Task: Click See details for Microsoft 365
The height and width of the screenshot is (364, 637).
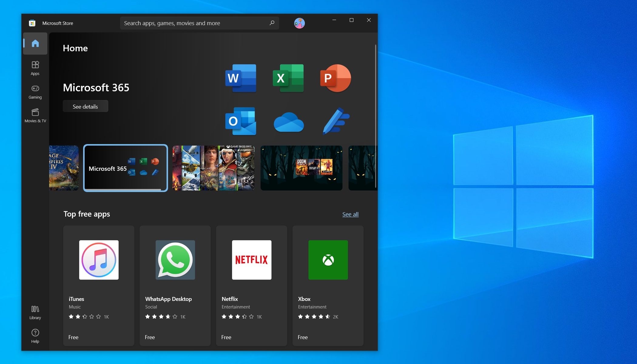Action: click(x=84, y=106)
